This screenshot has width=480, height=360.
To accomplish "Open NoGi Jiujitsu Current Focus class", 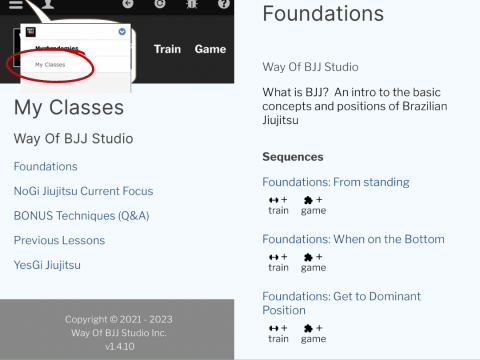I will pos(83,191).
